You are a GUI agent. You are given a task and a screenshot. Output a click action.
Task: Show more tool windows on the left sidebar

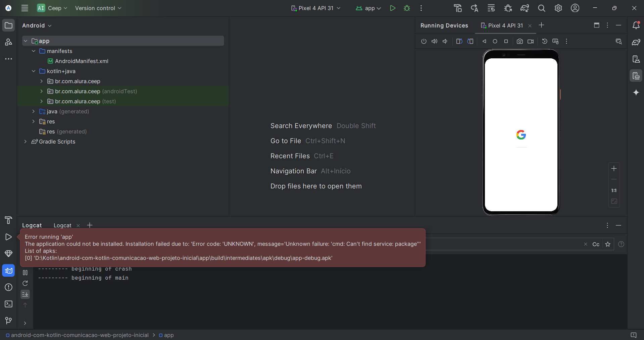click(8, 59)
